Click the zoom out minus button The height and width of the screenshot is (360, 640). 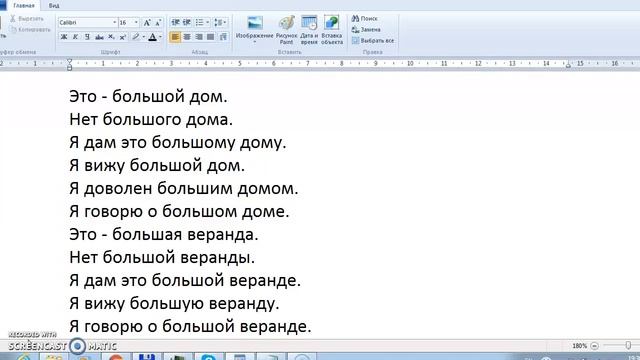coord(594,346)
